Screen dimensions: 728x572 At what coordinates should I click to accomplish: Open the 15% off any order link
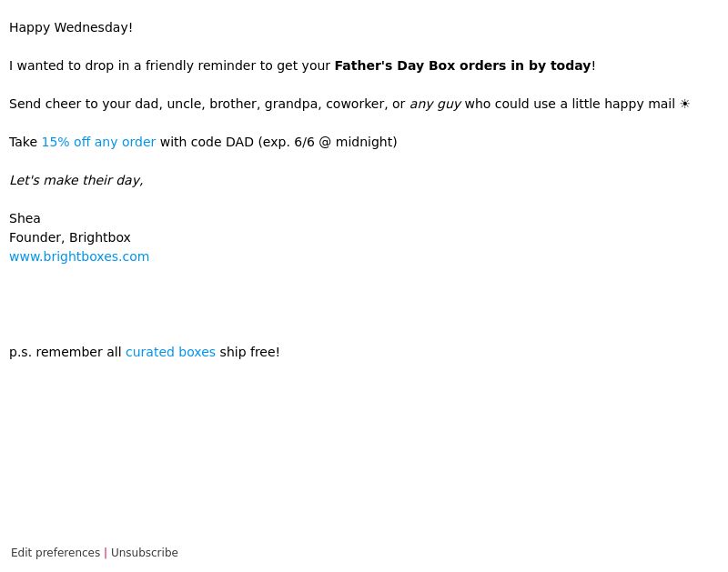[98, 142]
